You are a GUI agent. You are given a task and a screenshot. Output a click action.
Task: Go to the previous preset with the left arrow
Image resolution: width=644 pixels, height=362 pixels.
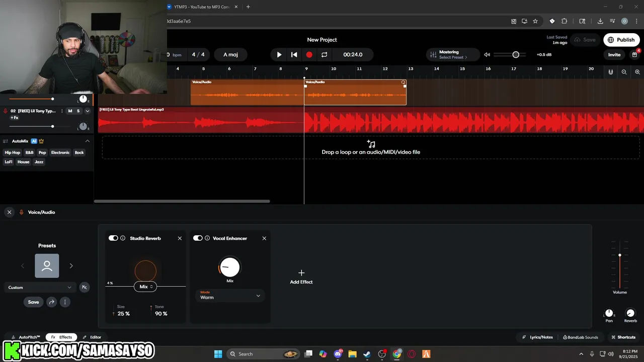point(23,266)
